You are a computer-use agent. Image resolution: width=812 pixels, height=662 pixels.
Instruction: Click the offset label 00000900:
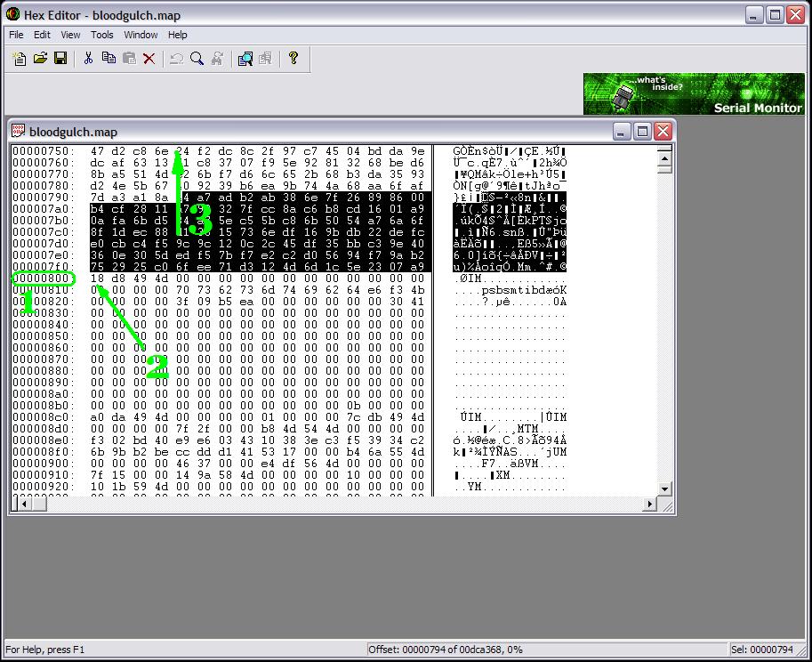[44, 464]
